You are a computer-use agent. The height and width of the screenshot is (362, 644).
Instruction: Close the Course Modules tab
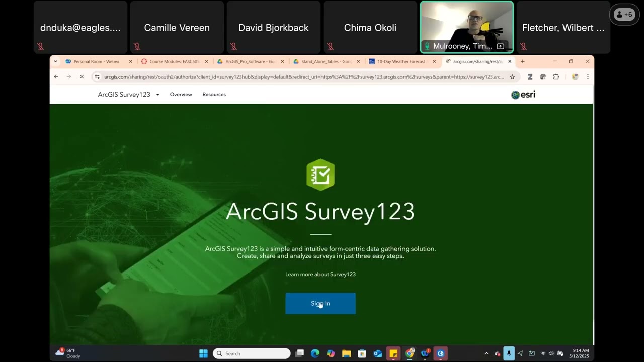pyautogui.click(x=206, y=62)
